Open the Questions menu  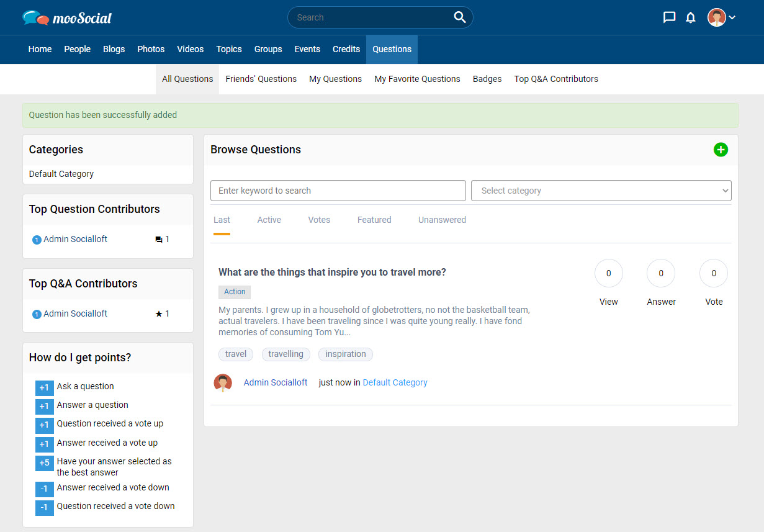pyautogui.click(x=392, y=49)
